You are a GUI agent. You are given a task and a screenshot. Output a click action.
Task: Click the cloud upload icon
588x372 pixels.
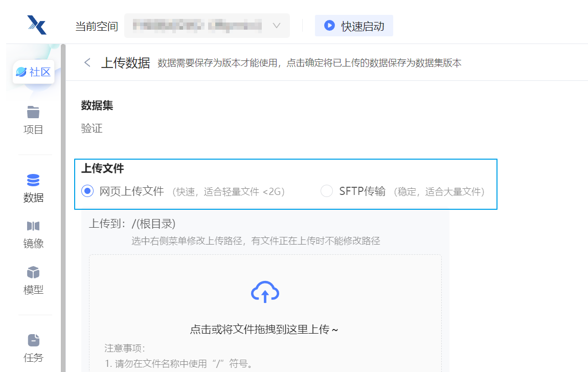point(265,292)
